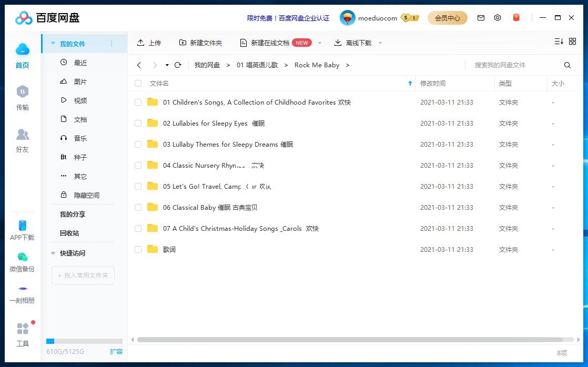Toggle the select-all checkbox in header
The width and height of the screenshot is (588, 367).
[138, 84]
